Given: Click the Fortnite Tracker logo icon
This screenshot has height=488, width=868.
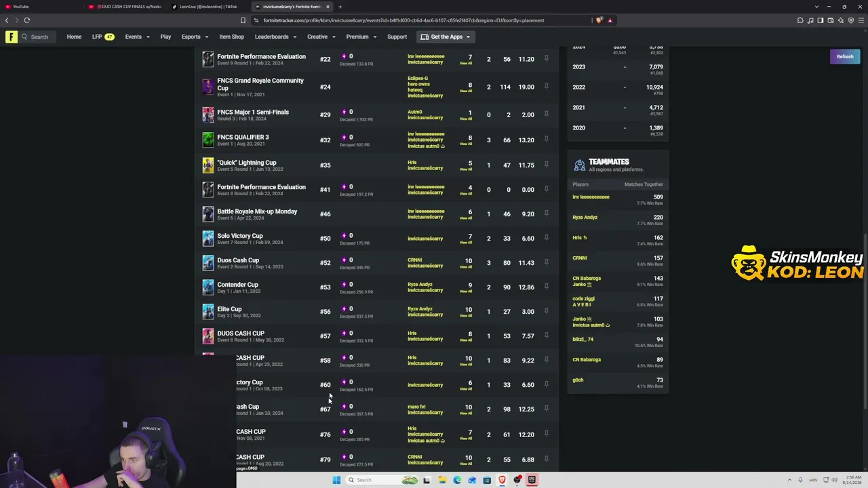Looking at the screenshot, I should [12, 37].
